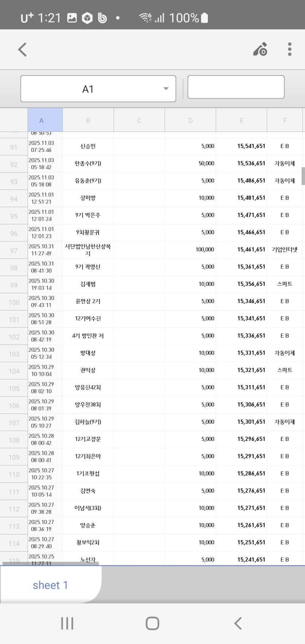The image size is (305, 644).
Task: Tap the back arrow in the app header
Action: coord(23,50)
